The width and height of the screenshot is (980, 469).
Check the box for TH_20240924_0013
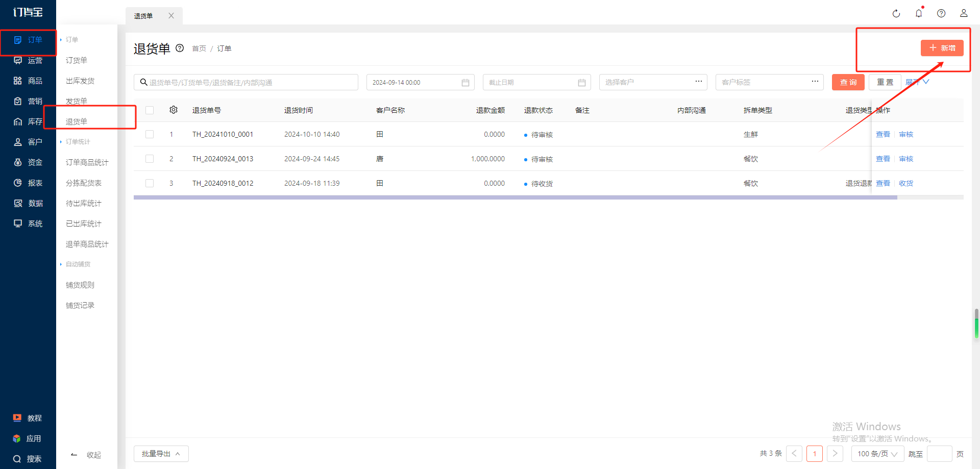click(x=150, y=159)
